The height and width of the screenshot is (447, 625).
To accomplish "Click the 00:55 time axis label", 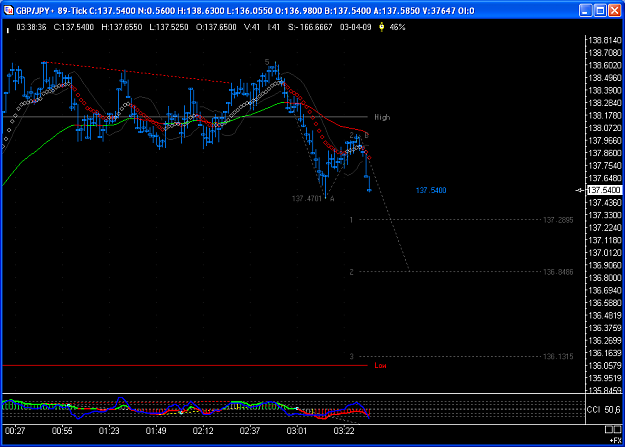I will pos(62,431).
